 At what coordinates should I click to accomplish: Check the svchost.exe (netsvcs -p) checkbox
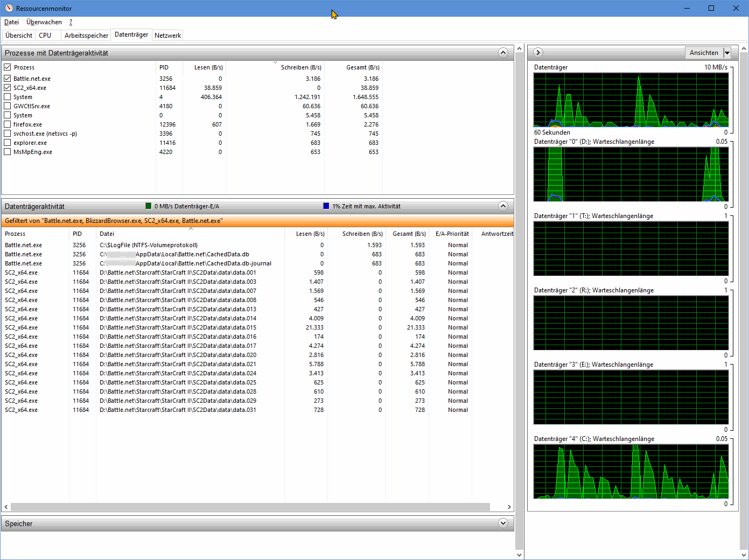click(8, 134)
